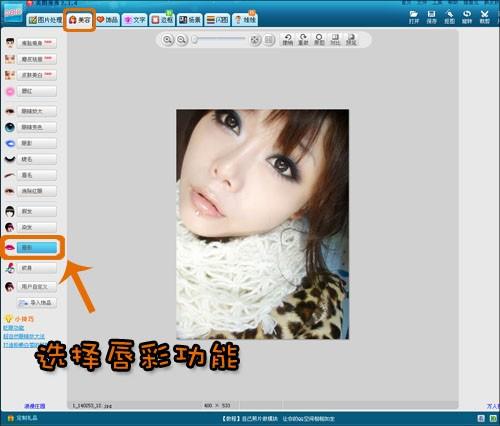
Task: Open the 用户自定义 custom items button
Action: 37,287
